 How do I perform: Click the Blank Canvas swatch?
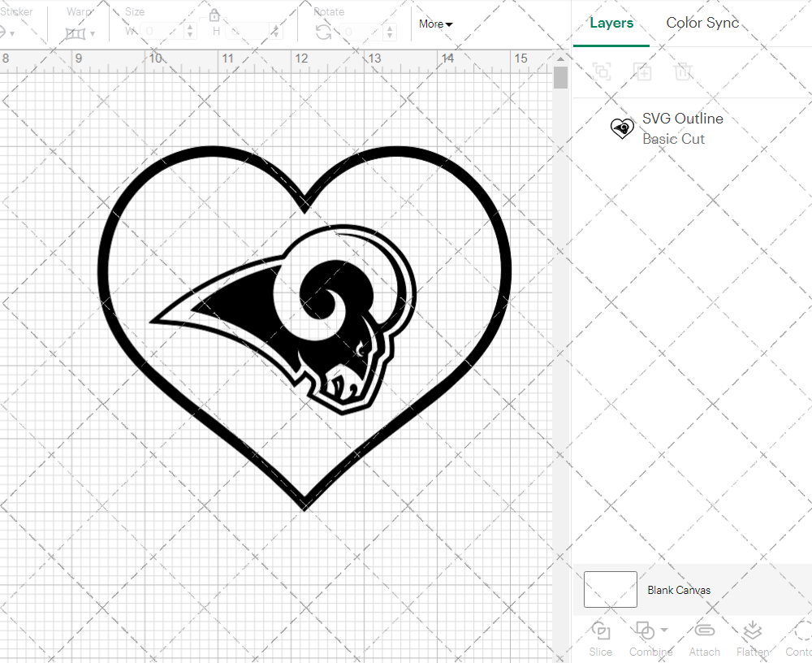tap(610, 589)
